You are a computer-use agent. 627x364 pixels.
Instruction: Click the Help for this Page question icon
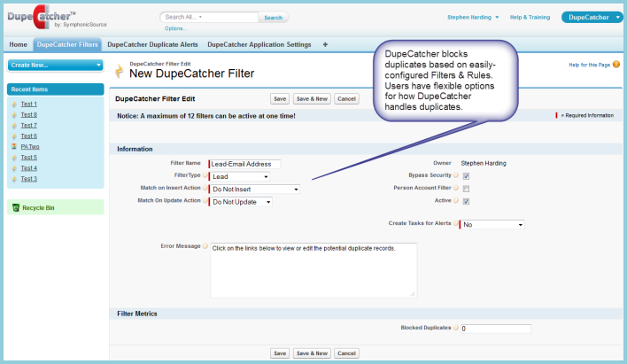click(614, 65)
